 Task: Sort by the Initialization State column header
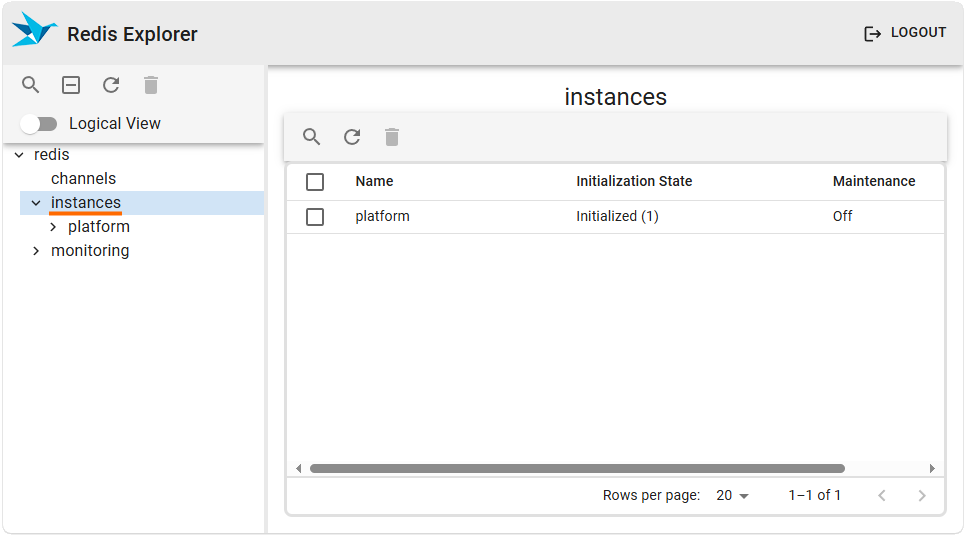[634, 182]
